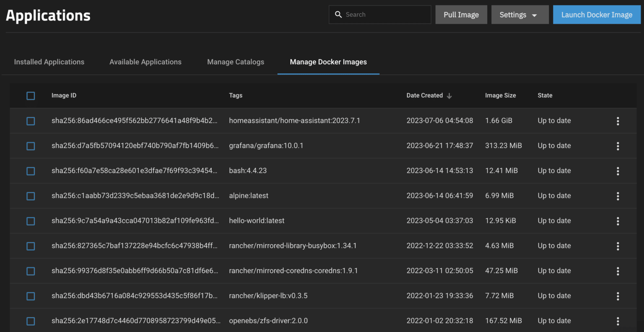The image size is (644, 332).
Task: Tick the select-all checkbox in table header
Action: 31,96
